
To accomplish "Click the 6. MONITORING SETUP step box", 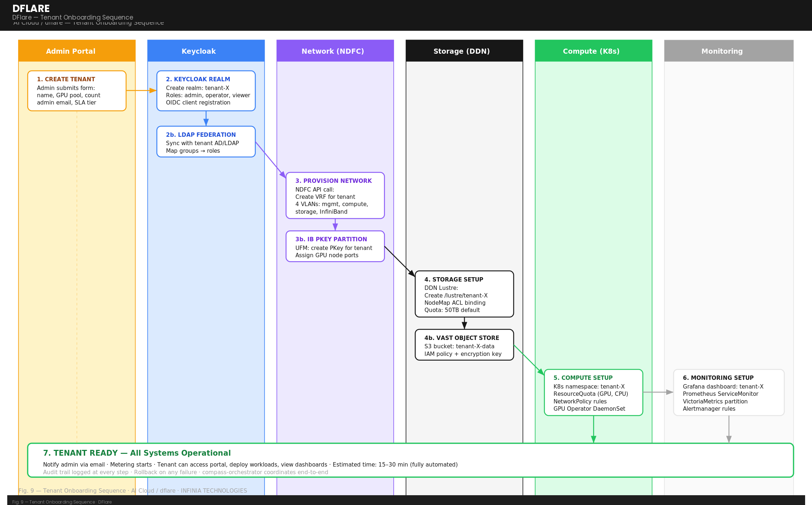I will [729, 393].
